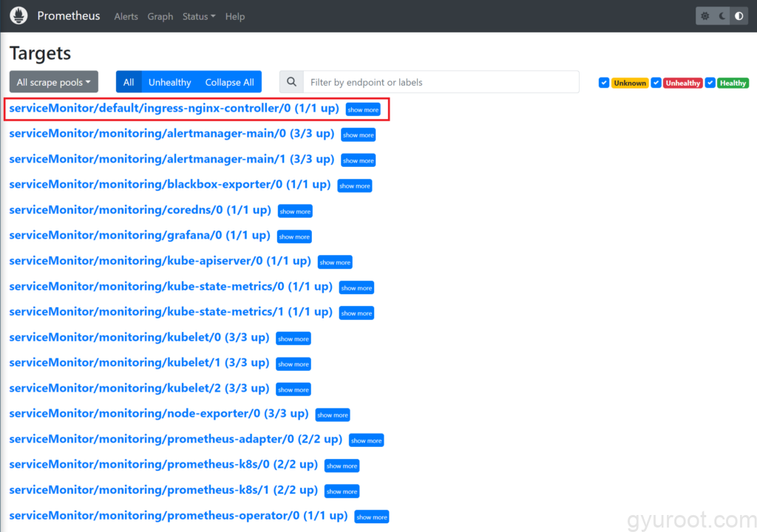Open alertmanager-main/1 target link

[x=172, y=159]
